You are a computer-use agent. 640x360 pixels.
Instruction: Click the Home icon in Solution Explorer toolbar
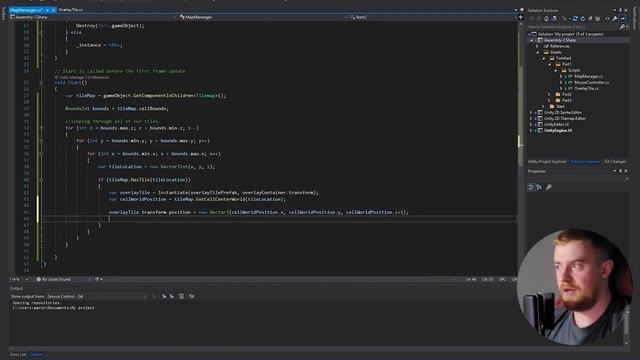click(547, 19)
